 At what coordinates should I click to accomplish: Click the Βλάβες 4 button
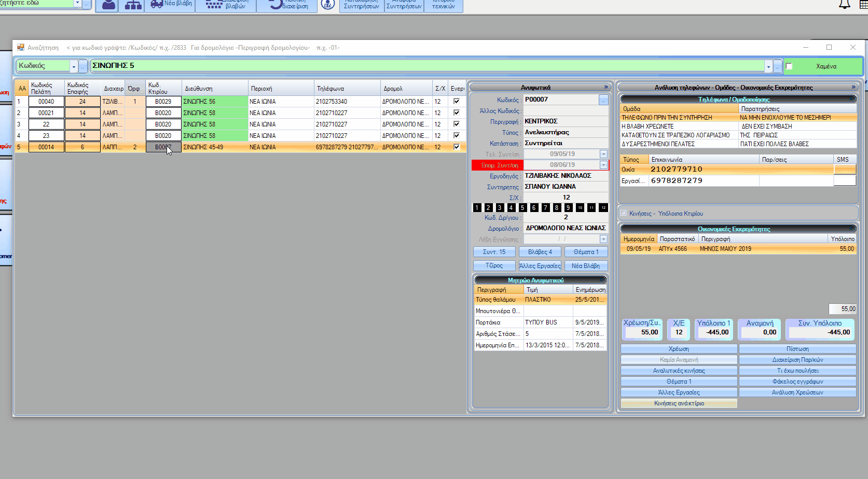[540, 252]
